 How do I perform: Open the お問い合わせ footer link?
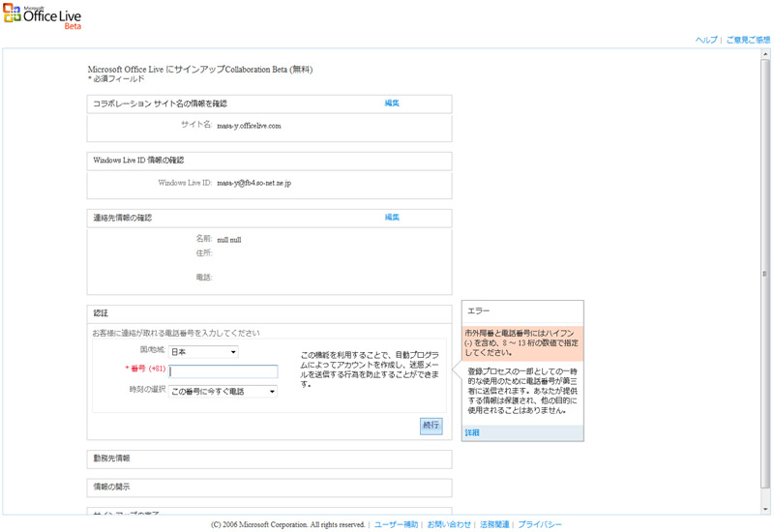[449, 524]
